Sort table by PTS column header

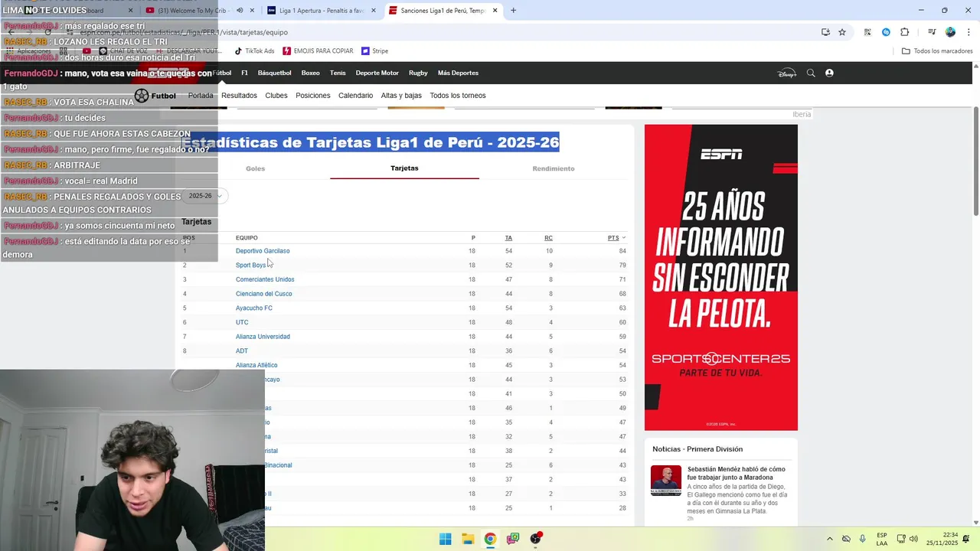click(616, 238)
